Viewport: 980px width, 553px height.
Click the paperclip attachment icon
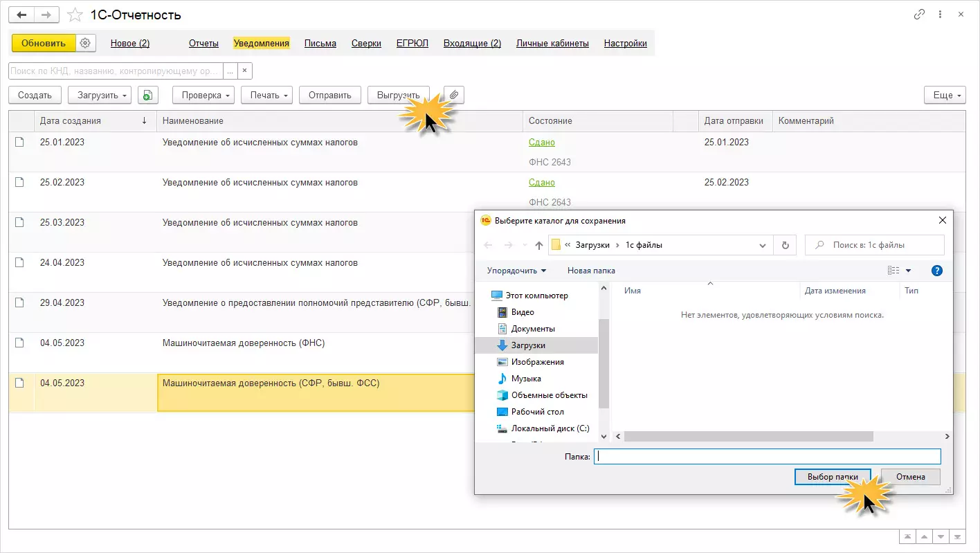pyautogui.click(x=454, y=96)
